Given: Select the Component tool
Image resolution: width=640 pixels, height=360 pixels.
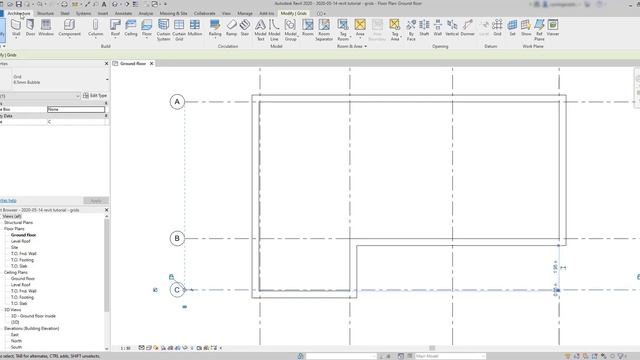Looking at the screenshot, I should point(69,28).
